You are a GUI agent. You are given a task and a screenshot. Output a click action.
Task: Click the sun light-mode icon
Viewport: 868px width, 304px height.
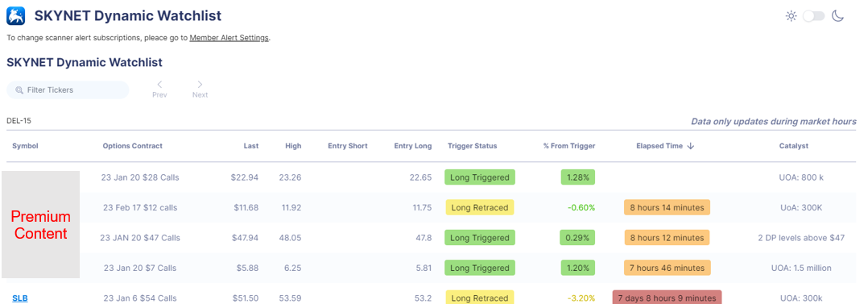tap(791, 16)
